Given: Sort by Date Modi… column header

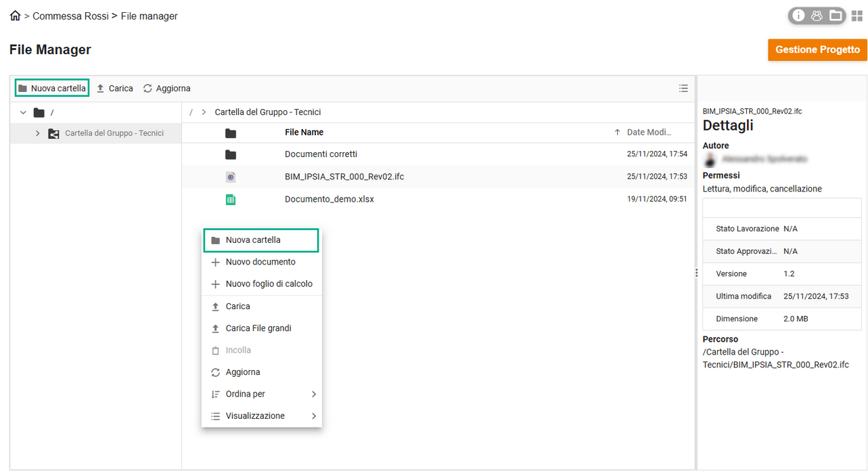Looking at the screenshot, I should [649, 133].
